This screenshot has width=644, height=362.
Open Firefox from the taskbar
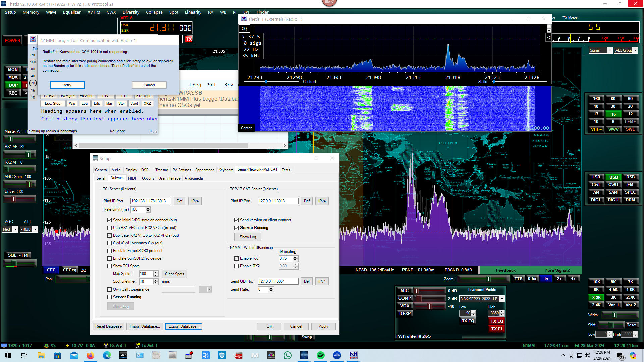[x=91, y=355]
